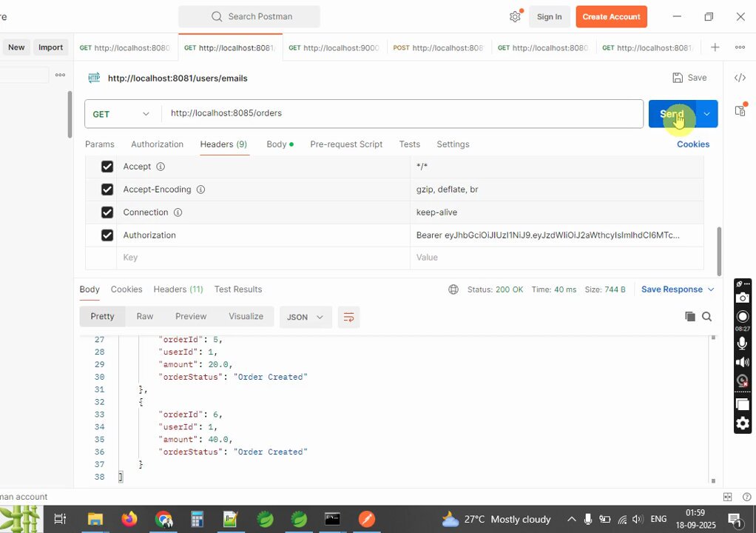Image resolution: width=756 pixels, height=533 pixels.
Task: Open Postman settings gear icon
Action: point(515,17)
